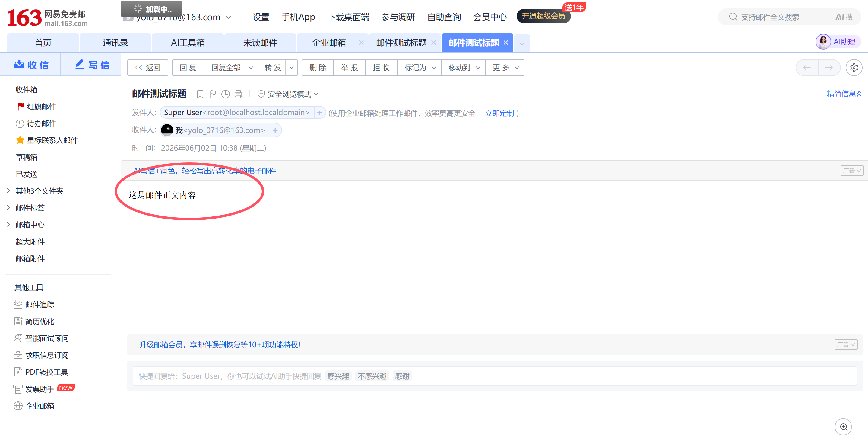Image resolution: width=868 pixels, height=439 pixels.
Task: Click the zoom magnifier at the bottom right
Action: point(843,427)
